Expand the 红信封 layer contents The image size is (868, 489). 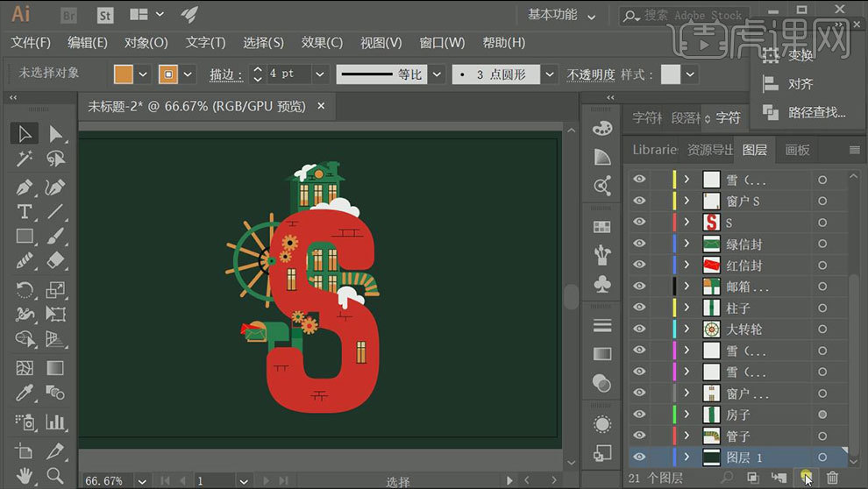coord(687,266)
